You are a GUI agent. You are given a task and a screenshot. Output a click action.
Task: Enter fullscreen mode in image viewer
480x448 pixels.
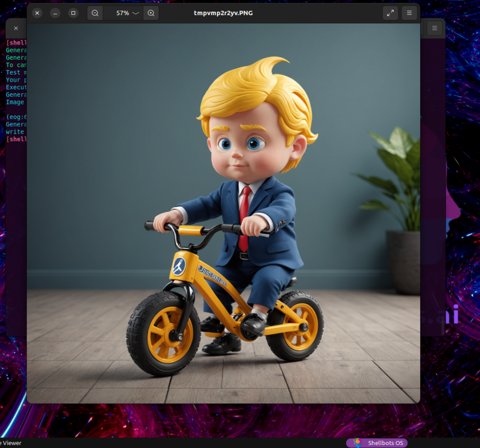click(x=390, y=13)
